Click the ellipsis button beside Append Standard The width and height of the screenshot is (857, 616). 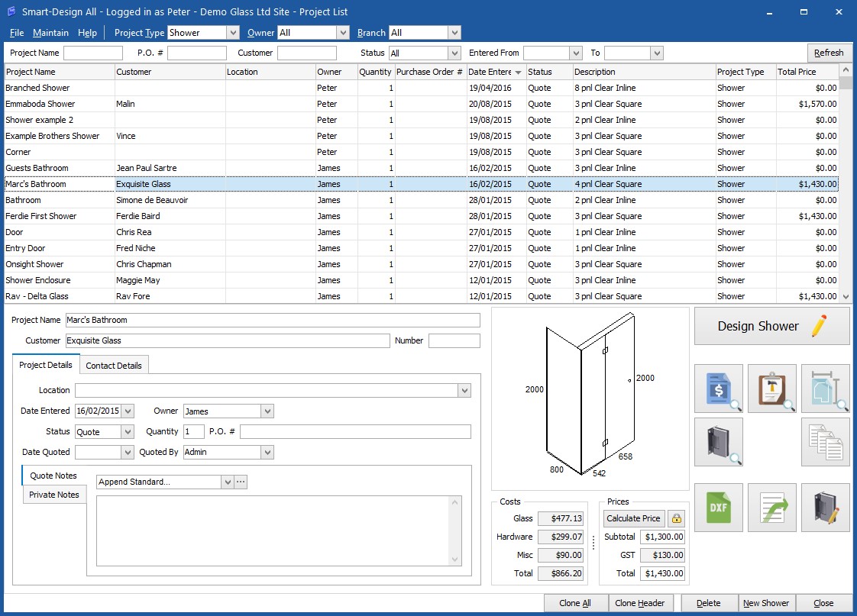(241, 482)
